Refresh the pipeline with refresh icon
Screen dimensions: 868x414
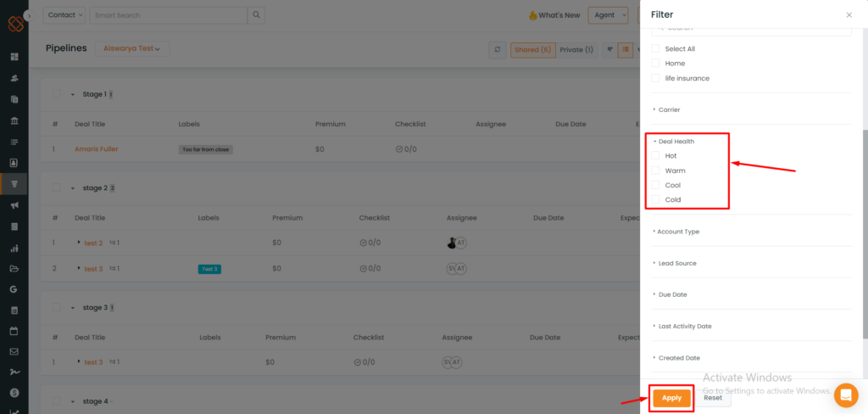tap(497, 50)
